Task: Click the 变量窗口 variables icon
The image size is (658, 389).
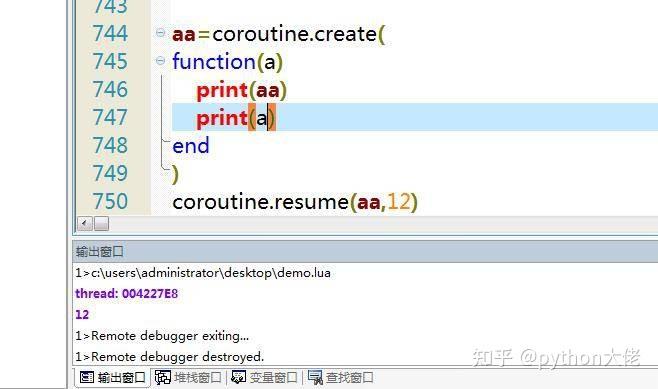Action: [239, 377]
